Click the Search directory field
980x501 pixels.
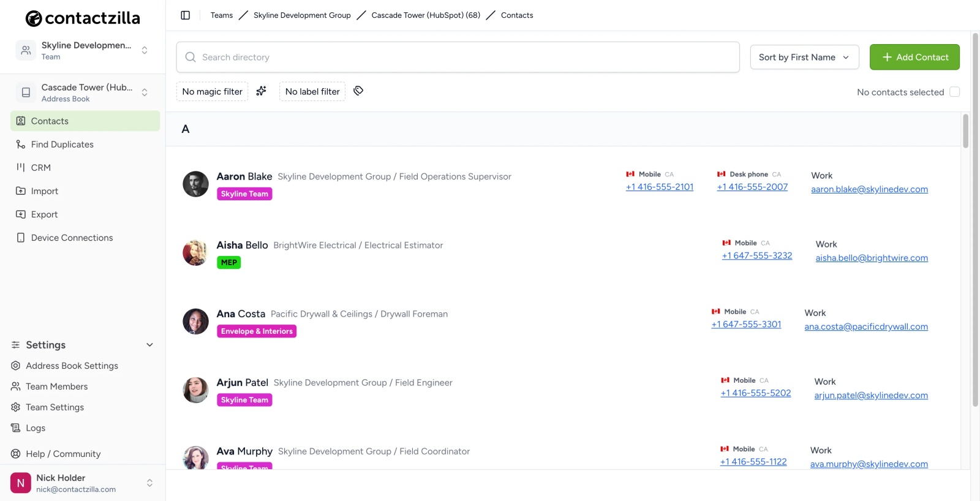[x=458, y=57]
